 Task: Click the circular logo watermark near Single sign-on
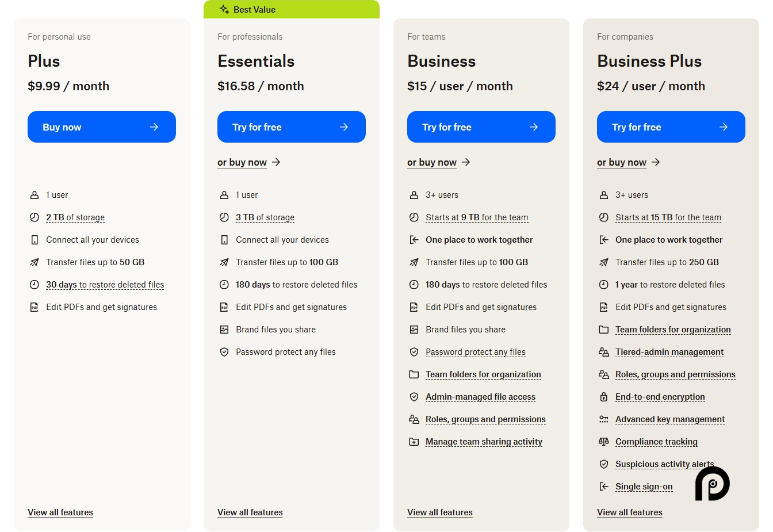[x=713, y=484]
